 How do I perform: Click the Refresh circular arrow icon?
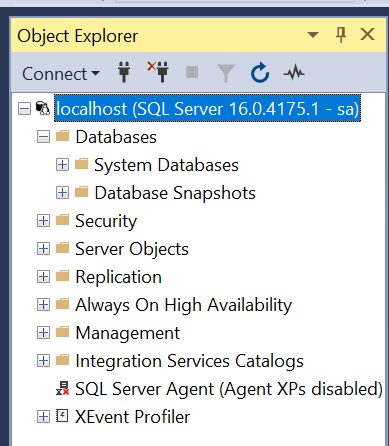point(260,72)
